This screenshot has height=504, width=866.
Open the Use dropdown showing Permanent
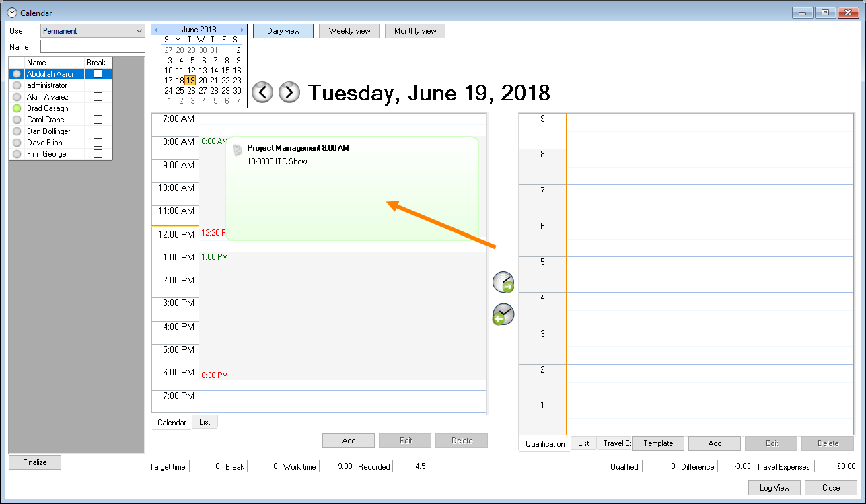93,31
